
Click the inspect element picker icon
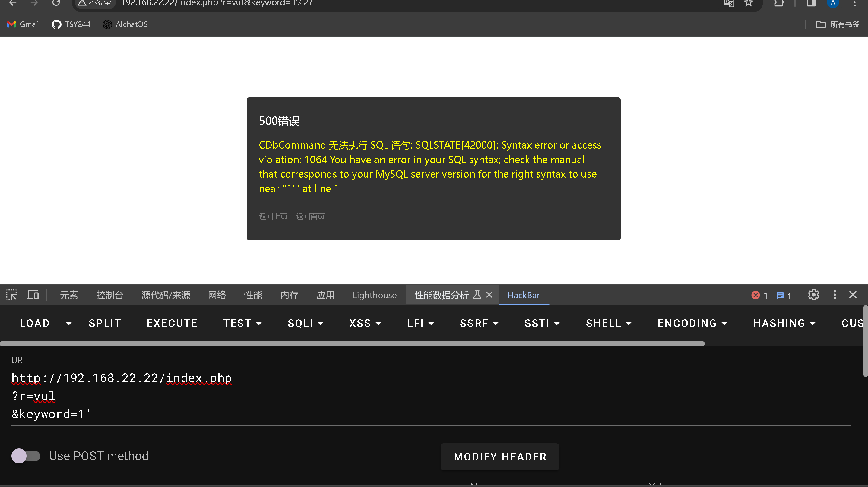[x=11, y=295]
